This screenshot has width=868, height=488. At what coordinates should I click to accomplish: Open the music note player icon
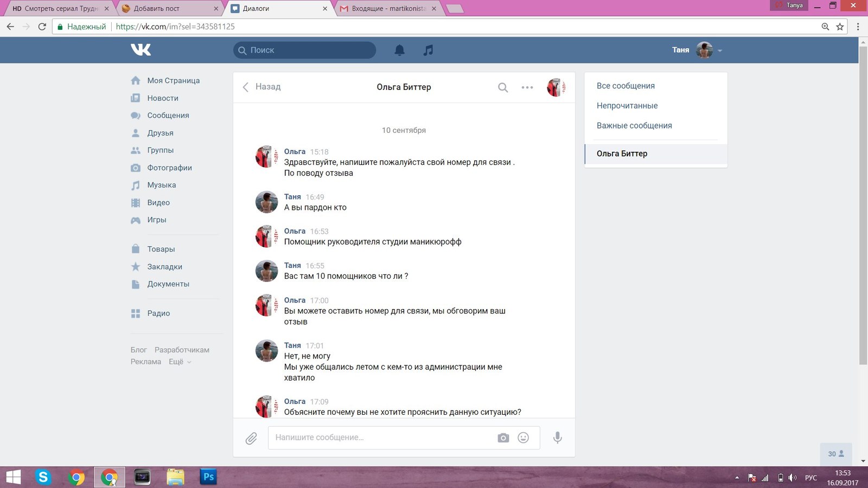428,50
